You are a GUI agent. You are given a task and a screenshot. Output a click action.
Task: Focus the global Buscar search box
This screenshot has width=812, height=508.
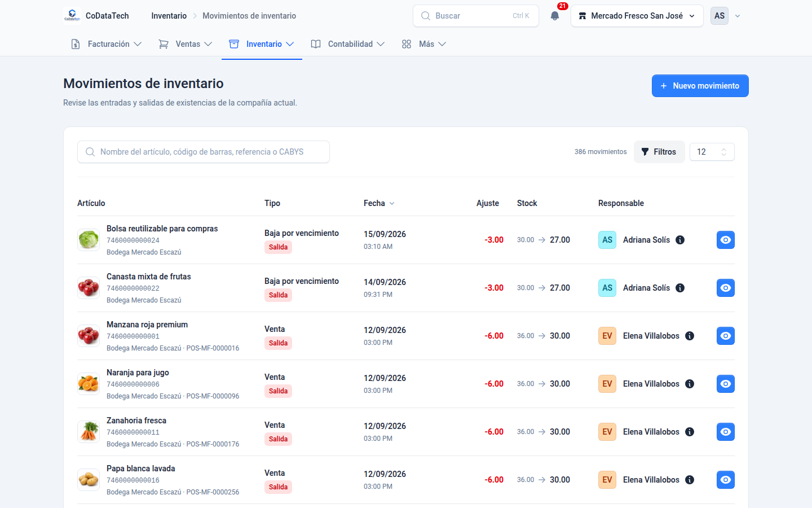[x=476, y=16]
